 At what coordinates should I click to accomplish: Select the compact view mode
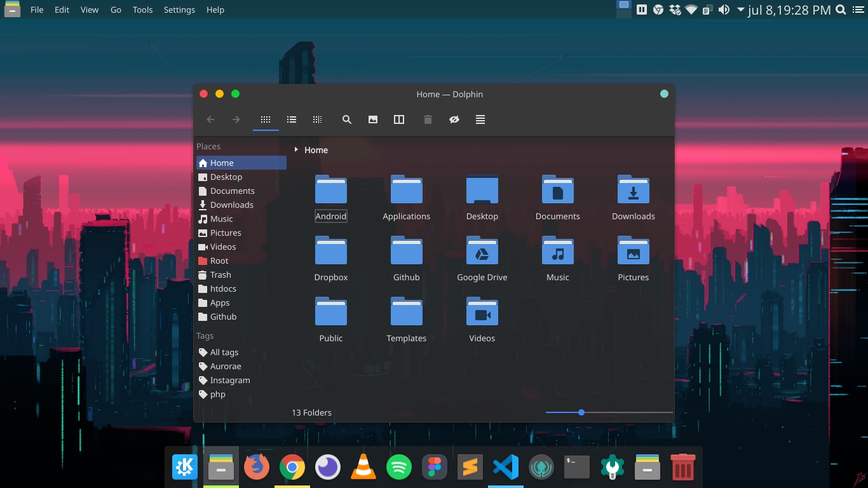pos(317,119)
